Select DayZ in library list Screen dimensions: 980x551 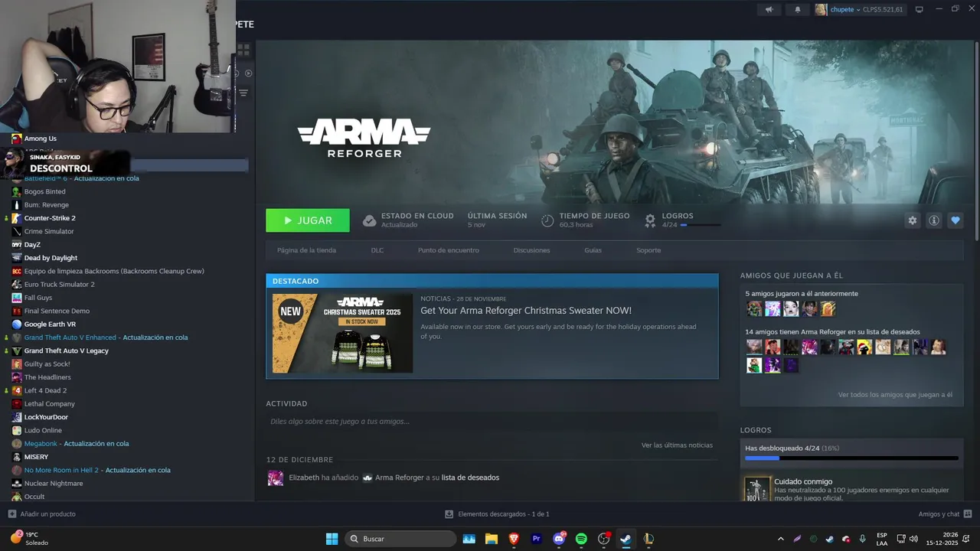click(x=32, y=245)
